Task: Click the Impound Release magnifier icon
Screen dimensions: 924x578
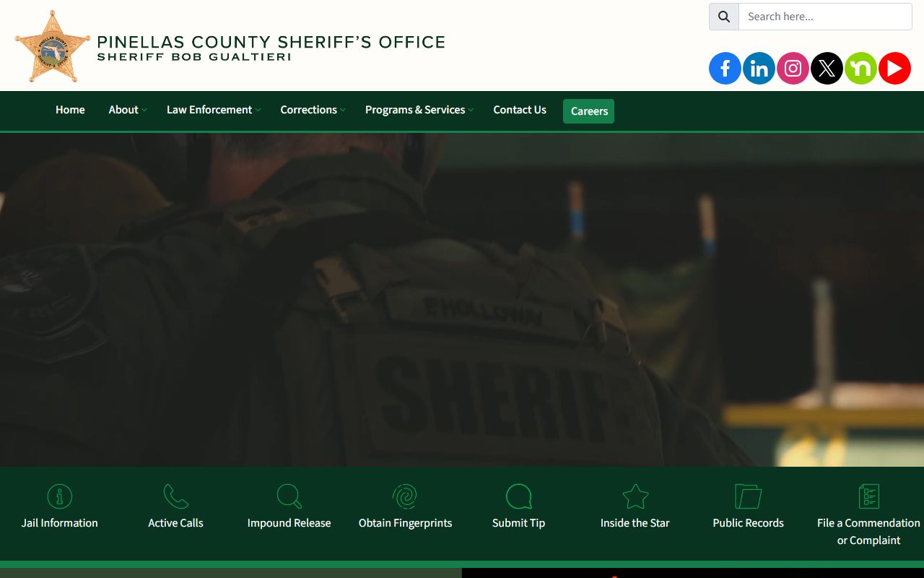Action: coord(289,496)
